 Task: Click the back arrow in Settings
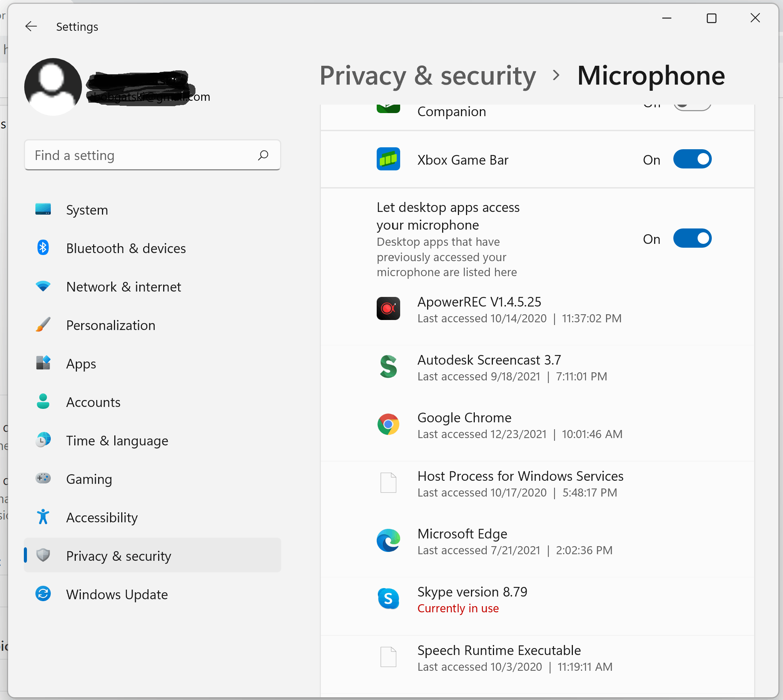coord(31,26)
